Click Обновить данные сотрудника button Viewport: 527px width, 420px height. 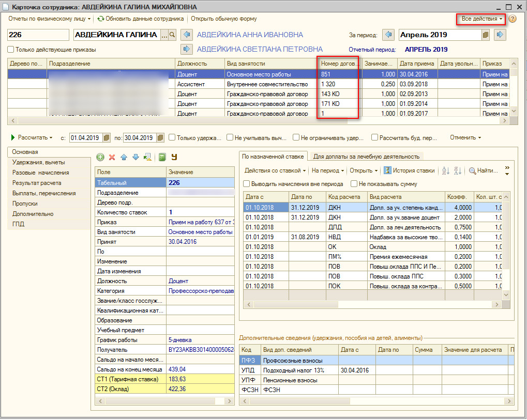pos(140,19)
